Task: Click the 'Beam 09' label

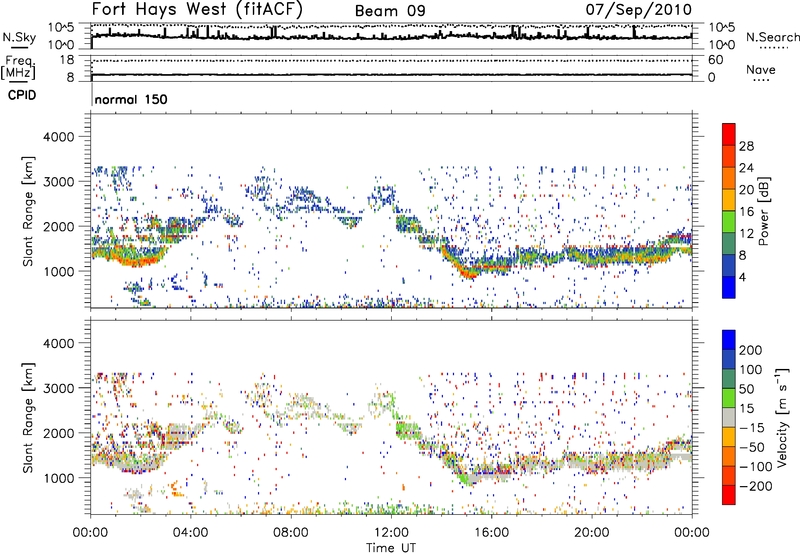Action: click(390, 11)
